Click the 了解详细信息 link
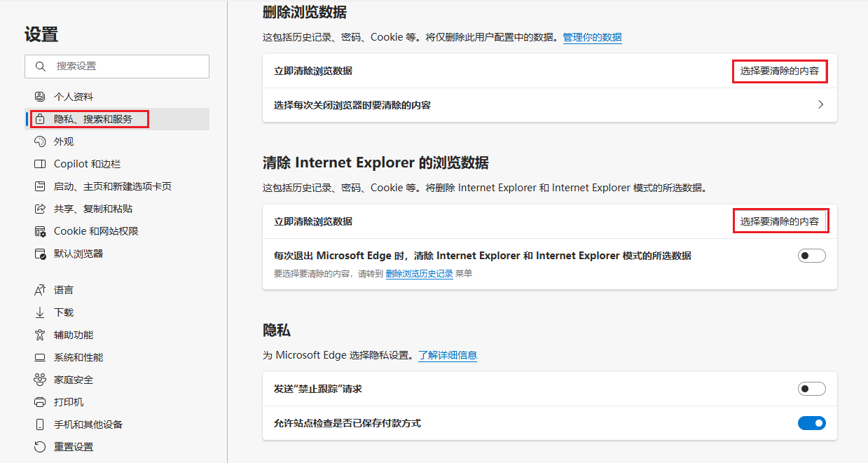The image size is (868, 463). 448,355
